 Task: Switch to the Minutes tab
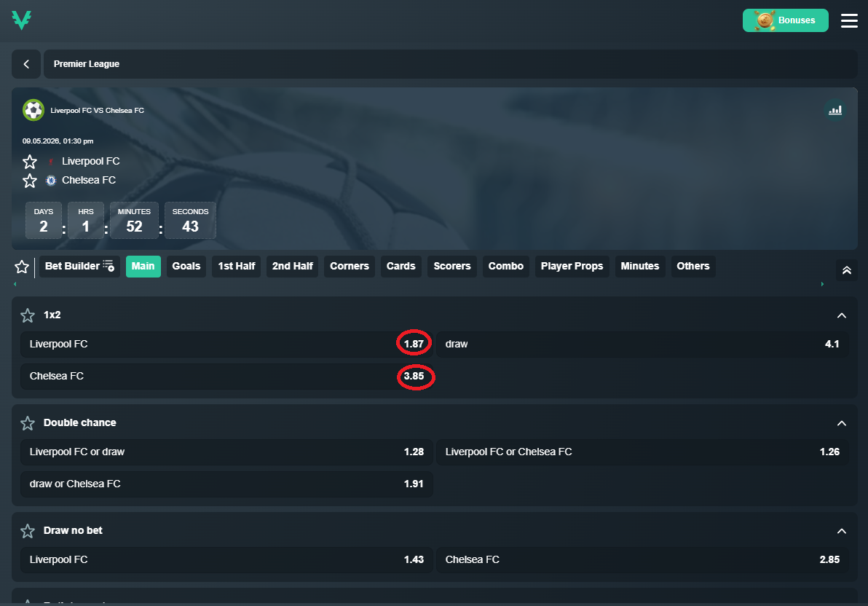(640, 267)
